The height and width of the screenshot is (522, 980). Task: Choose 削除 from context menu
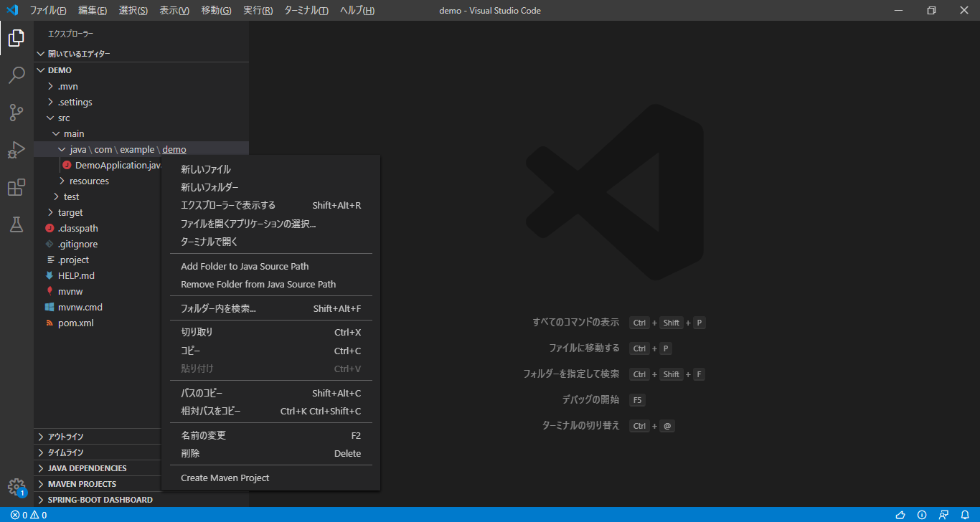(x=270, y=453)
